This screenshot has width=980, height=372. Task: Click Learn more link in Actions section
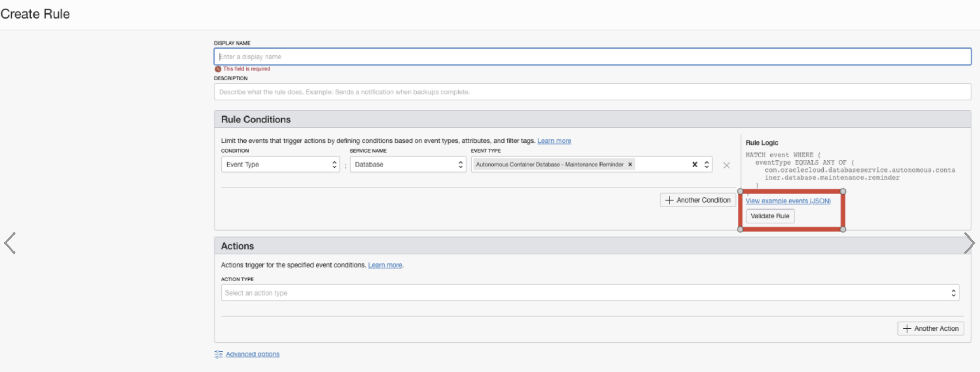(x=385, y=265)
